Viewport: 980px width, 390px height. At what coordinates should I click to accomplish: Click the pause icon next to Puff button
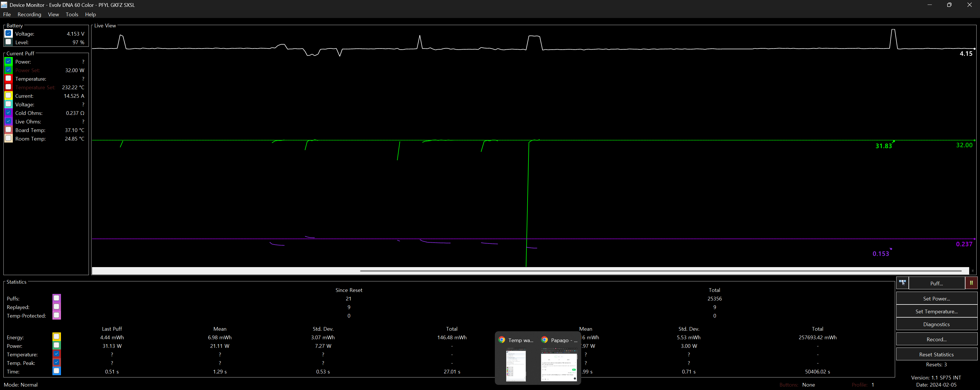(971, 283)
